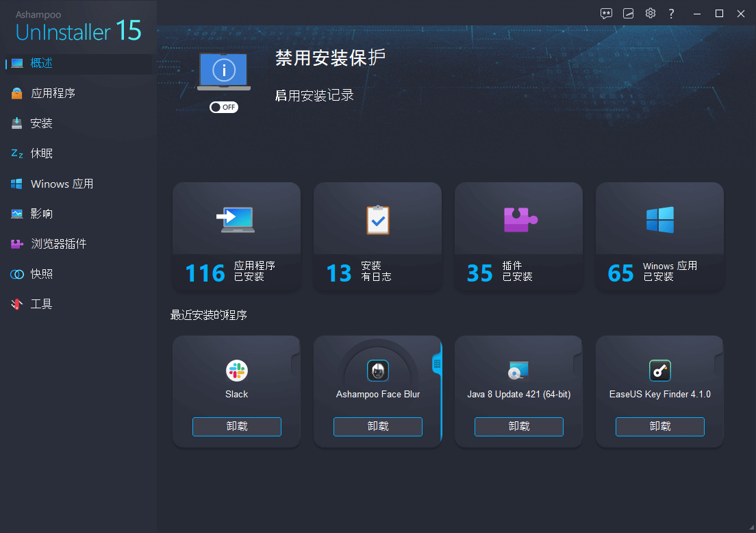Click the 概述 laptop icon
The height and width of the screenshot is (533, 756).
tap(17, 63)
